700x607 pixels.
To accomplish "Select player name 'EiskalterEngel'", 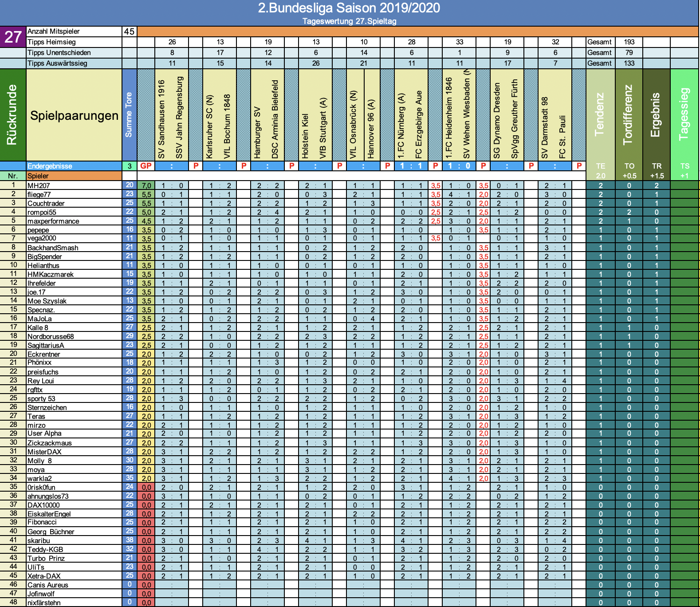I will click(49, 514).
